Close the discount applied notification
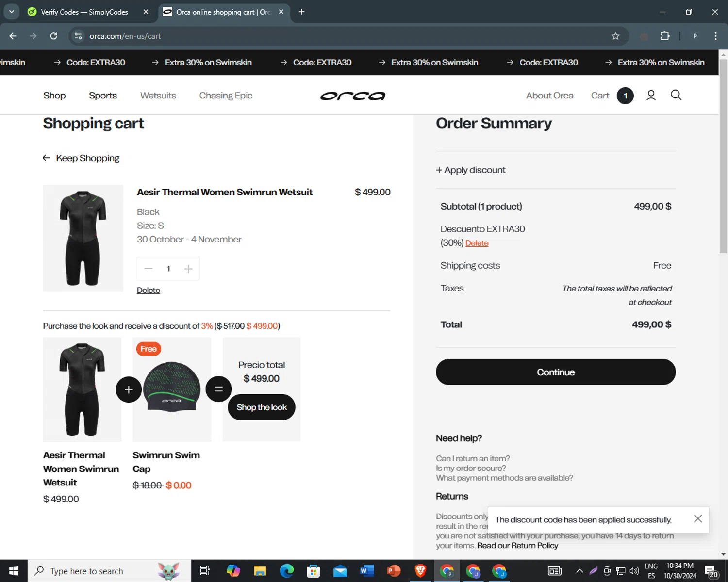The image size is (728, 582). [x=698, y=519]
